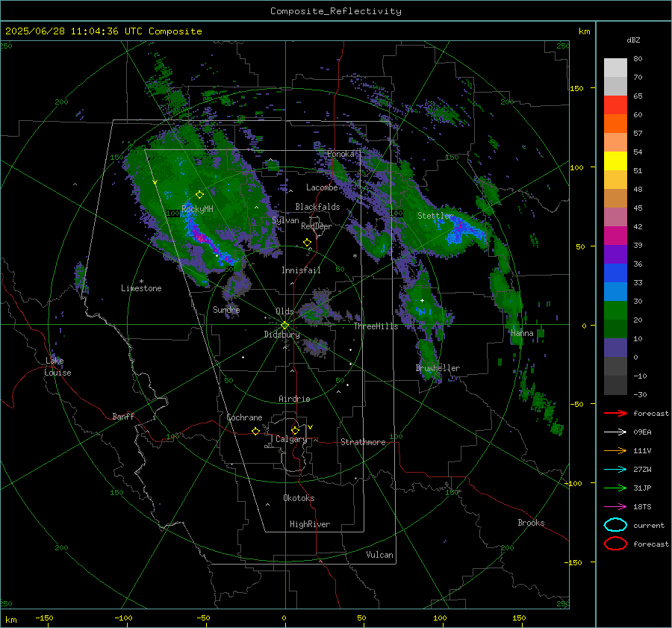Viewport: 672px width, 628px height.
Task: Click the white 09EA arrow in legend
Action: [616, 432]
